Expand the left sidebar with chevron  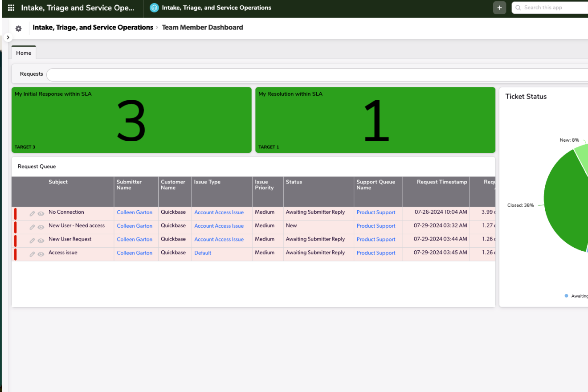click(8, 37)
